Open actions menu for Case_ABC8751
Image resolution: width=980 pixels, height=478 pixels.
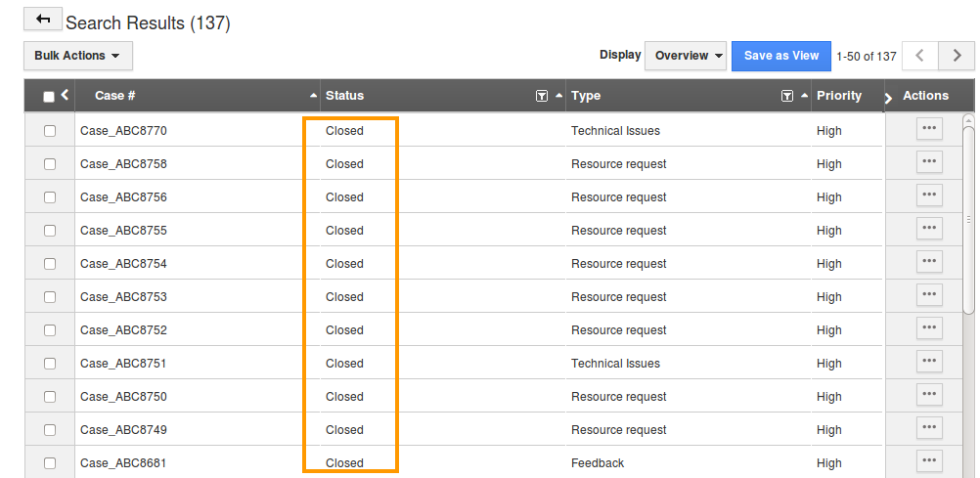pyautogui.click(x=929, y=361)
